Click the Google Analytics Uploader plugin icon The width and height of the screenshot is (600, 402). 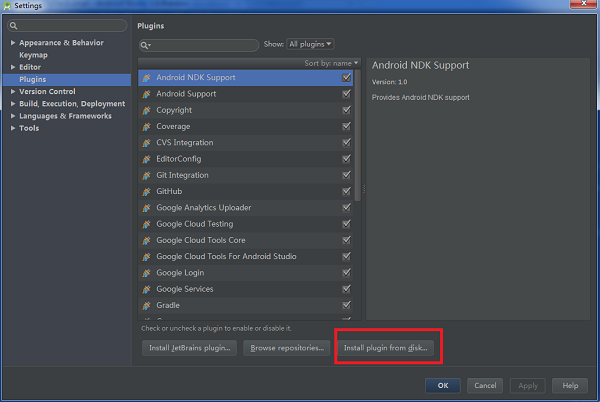point(147,208)
